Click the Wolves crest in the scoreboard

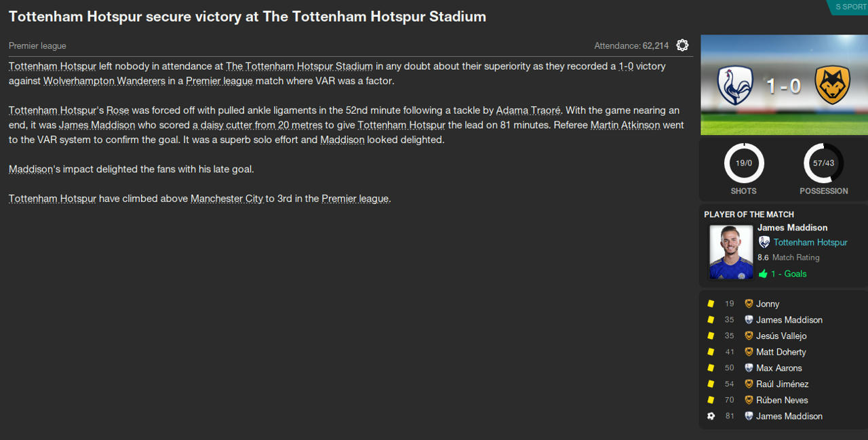(x=833, y=85)
